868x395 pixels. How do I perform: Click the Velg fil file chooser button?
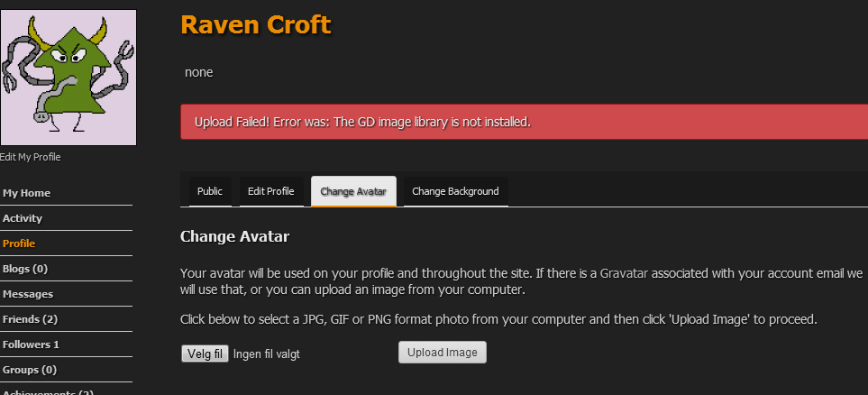(206, 354)
